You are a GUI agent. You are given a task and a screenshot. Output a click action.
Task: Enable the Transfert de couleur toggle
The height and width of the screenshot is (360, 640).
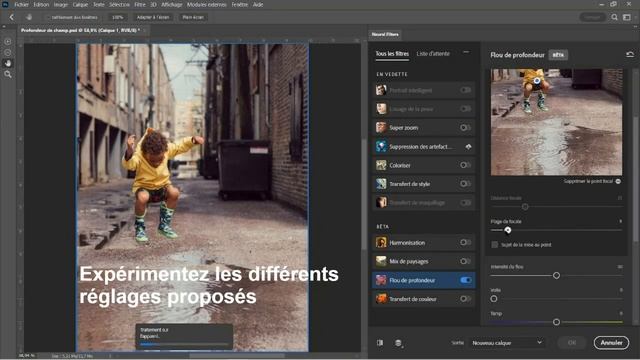click(x=465, y=299)
